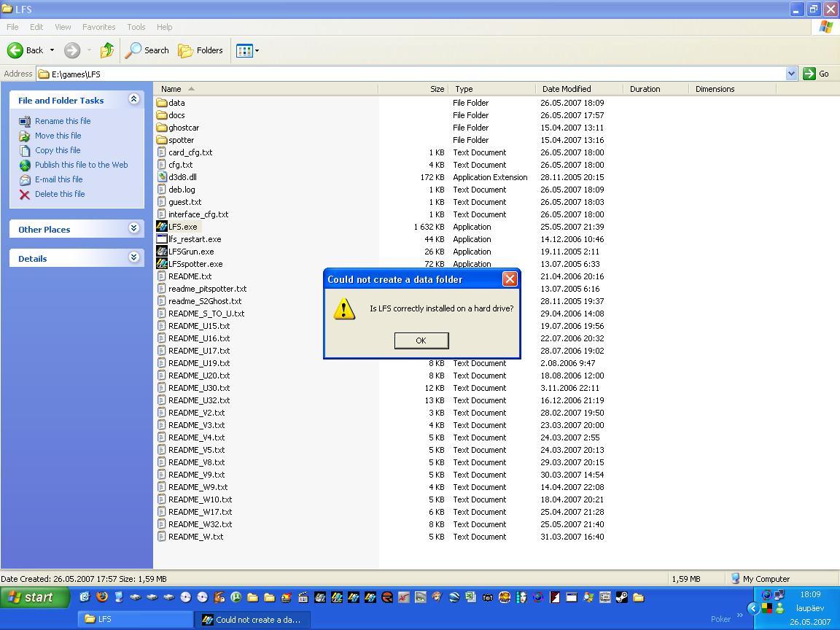Open the Edit menu
This screenshot has height=630, width=840.
[x=36, y=27]
